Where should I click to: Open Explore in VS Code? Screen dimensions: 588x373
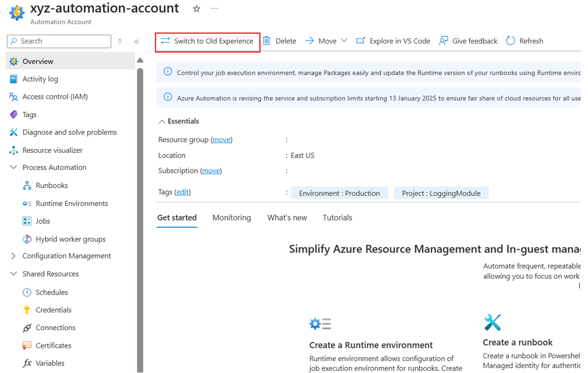(x=393, y=41)
